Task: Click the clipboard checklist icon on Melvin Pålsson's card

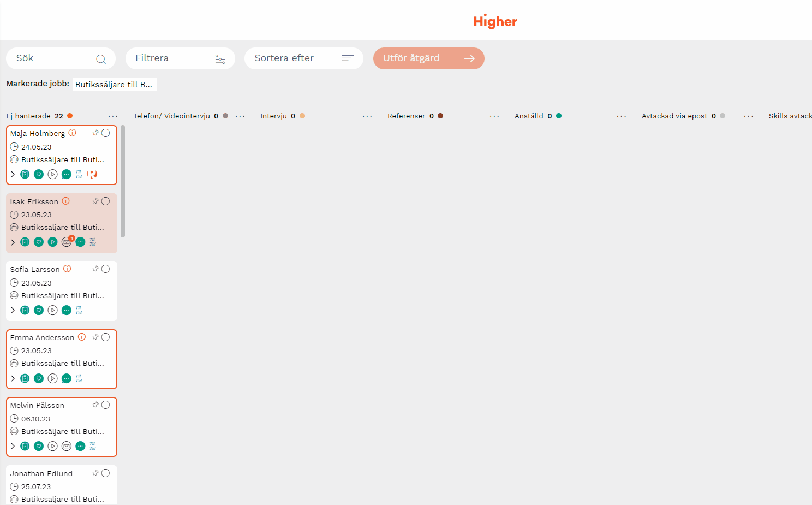Action: 25,446
